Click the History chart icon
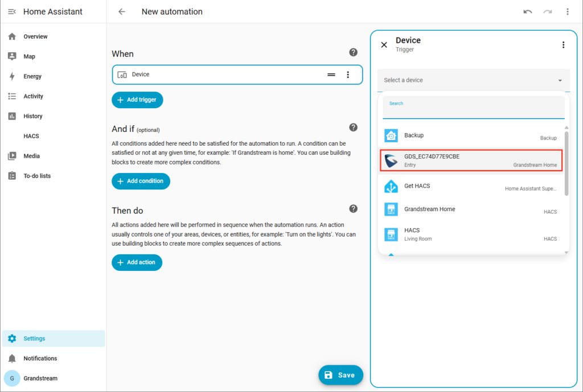The height and width of the screenshot is (392, 583). pyautogui.click(x=12, y=116)
